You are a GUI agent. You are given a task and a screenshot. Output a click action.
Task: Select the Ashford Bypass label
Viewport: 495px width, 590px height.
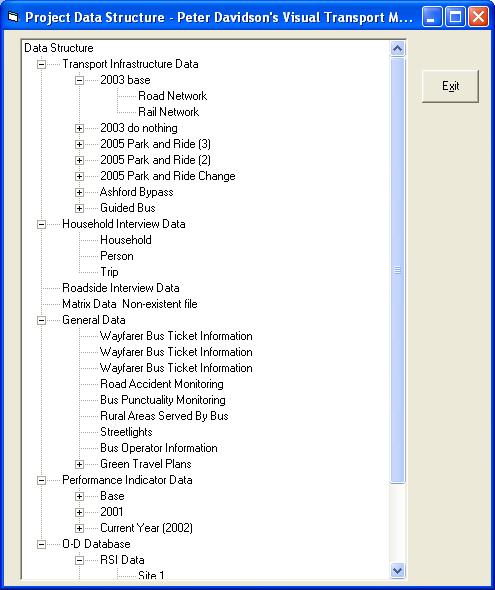pos(137,192)
